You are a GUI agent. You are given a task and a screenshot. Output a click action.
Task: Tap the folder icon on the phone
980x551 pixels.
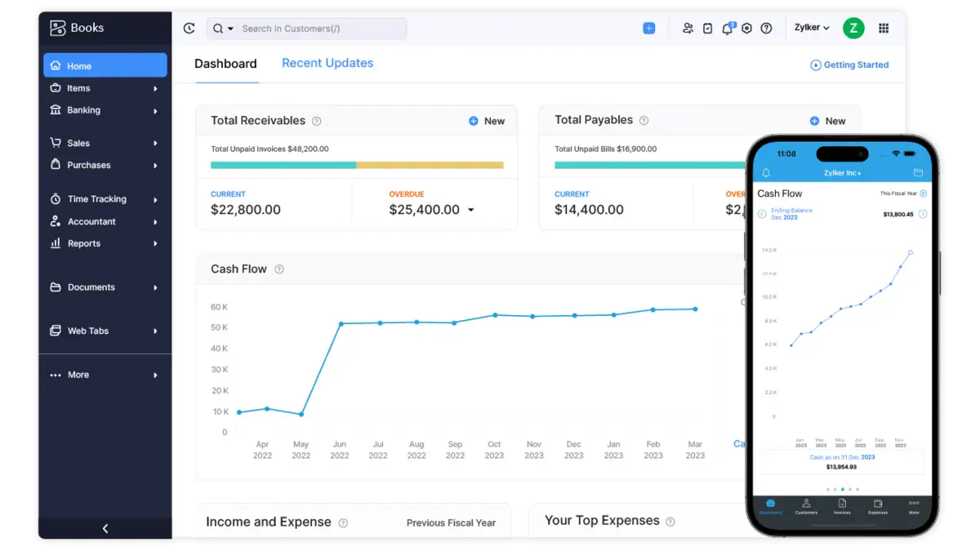click(918, 173)
